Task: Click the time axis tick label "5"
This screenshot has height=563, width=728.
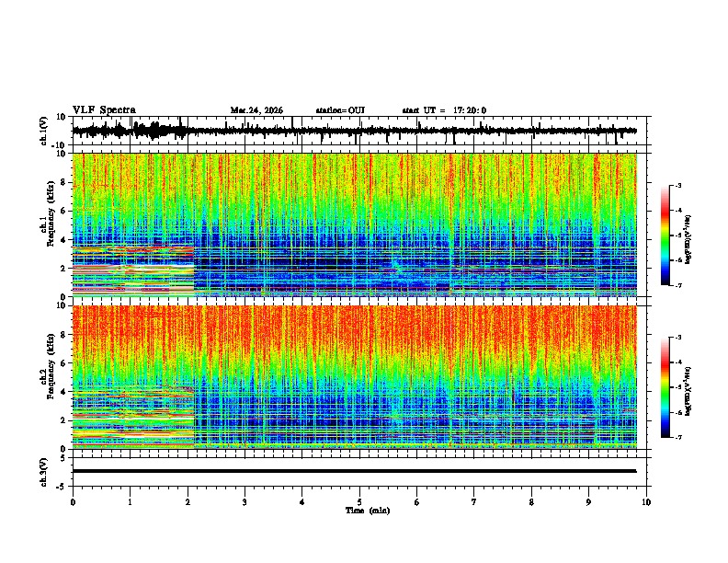Action: pos(359,502)
